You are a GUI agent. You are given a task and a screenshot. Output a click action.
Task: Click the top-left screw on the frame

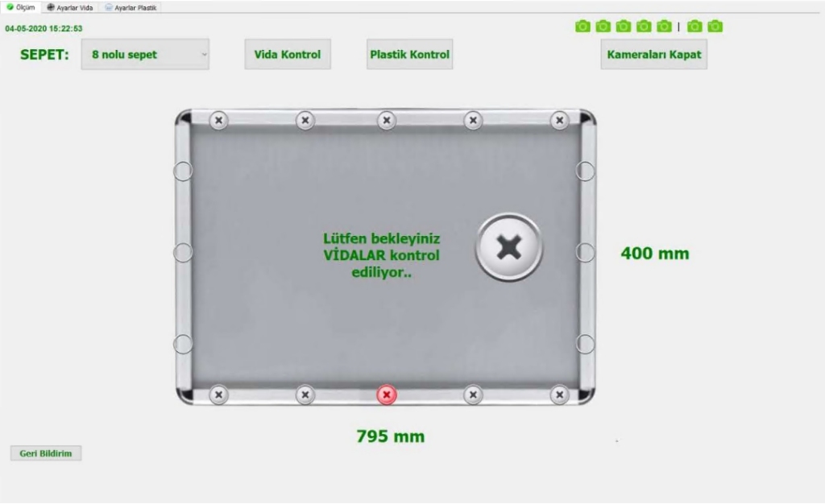coord(219,120)
